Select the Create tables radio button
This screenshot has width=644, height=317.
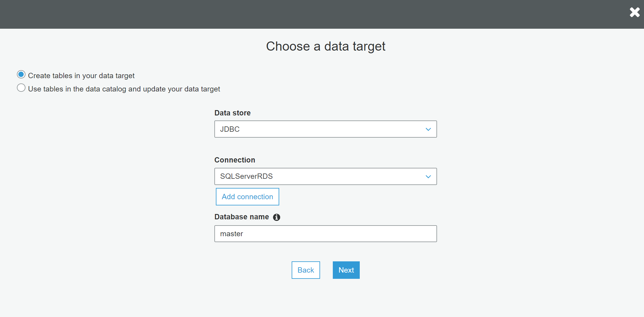click(x=21, y=74)
